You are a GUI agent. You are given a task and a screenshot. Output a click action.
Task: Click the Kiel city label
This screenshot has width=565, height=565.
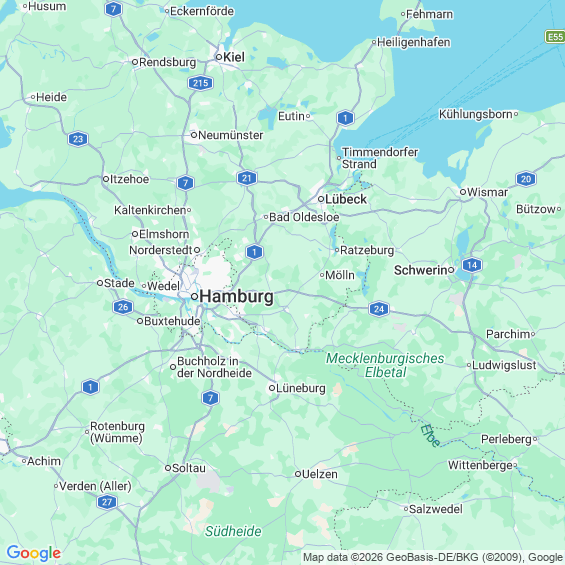[x=234, y=57]
